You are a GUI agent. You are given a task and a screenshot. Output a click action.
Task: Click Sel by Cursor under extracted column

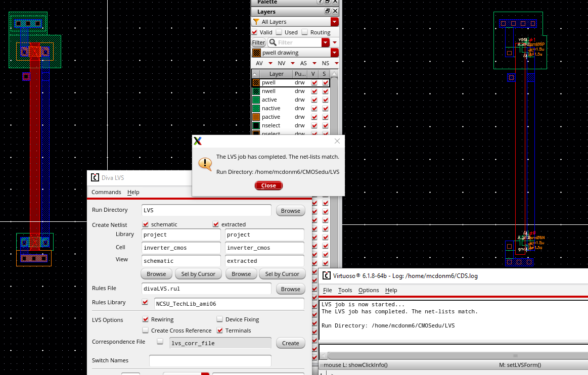click(282, 274)
